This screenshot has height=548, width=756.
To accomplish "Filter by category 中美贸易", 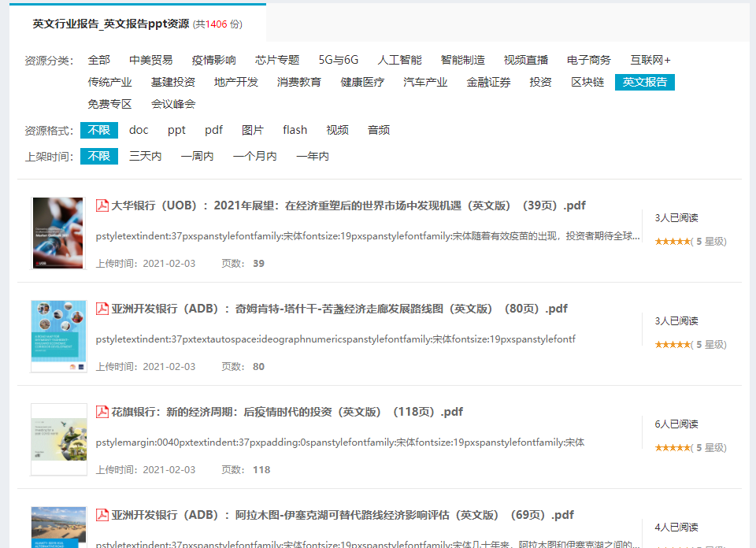I will click(151, 61).
